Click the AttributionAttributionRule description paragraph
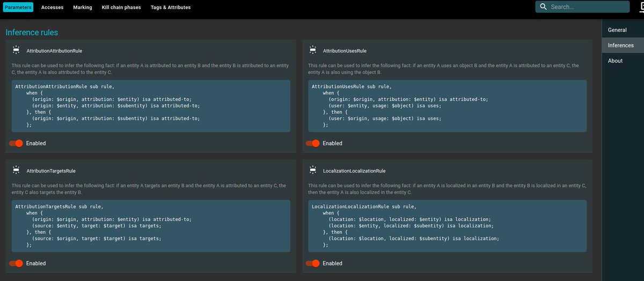This screenshot has width=644, height=281. [x=150, y=69]
